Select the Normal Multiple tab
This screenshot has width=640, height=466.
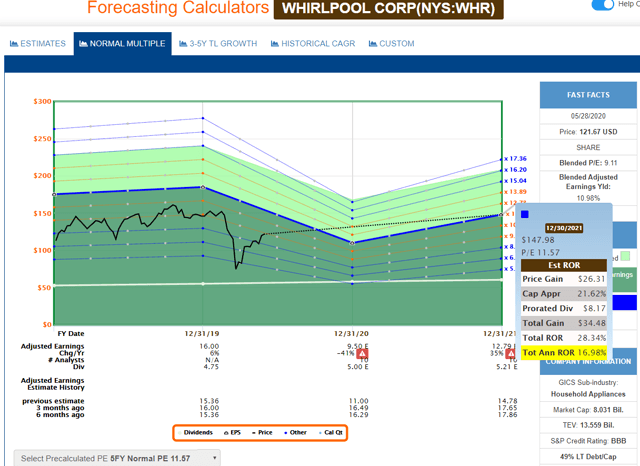pos(122,44)
